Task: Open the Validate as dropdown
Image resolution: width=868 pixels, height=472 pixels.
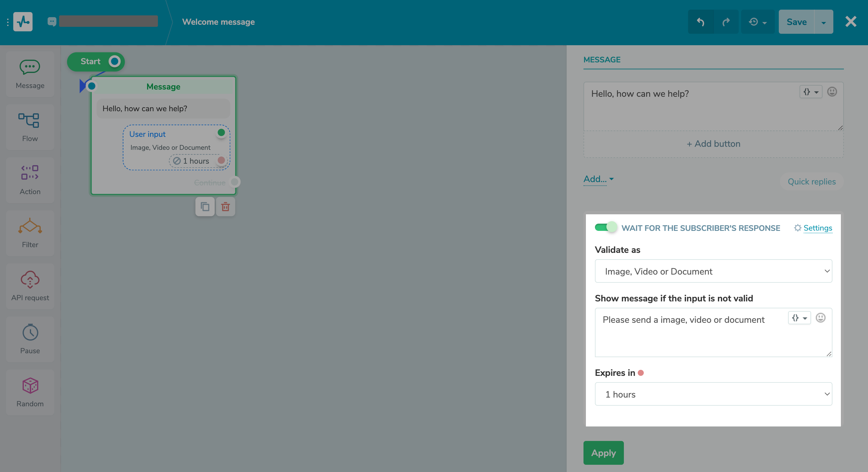Action: pyautogui.click(x=713, y=271)
